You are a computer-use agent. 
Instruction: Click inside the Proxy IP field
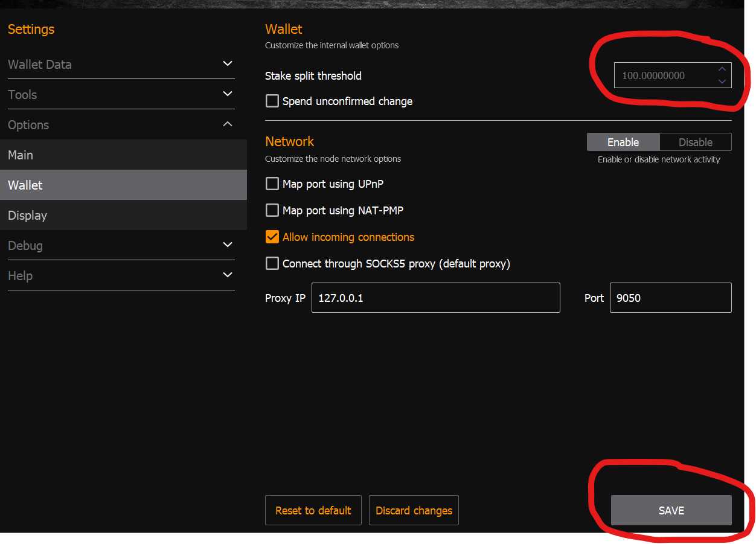(435, 298)
